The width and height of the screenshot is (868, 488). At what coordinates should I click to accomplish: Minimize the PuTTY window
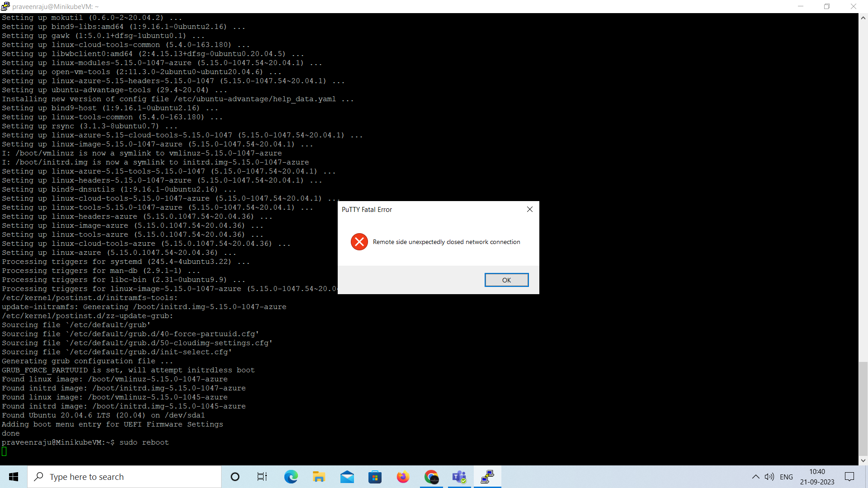coord(801,6)
